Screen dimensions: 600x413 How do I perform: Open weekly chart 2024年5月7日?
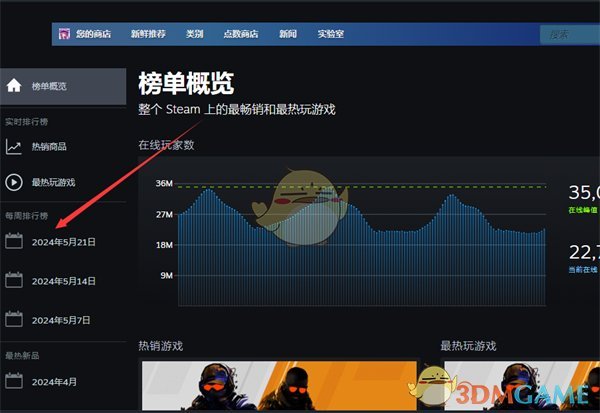(x=61, y=320)
